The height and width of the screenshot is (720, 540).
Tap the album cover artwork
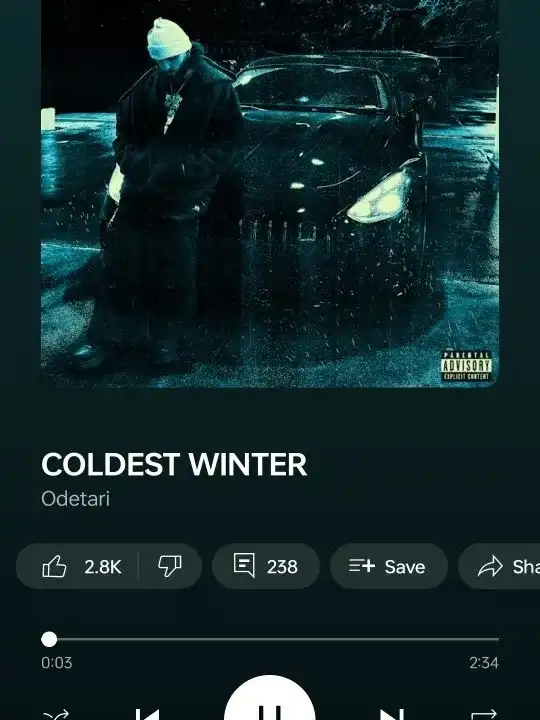click(270, 193)
